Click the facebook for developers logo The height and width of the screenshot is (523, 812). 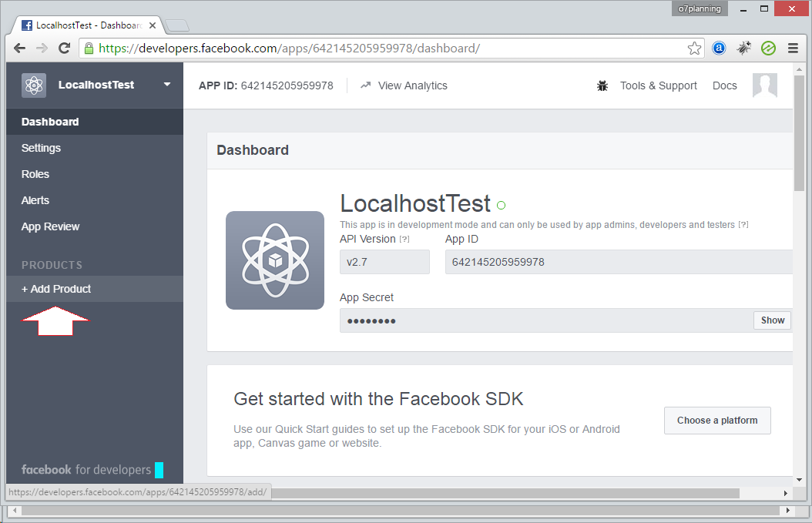tap(86, 470)
